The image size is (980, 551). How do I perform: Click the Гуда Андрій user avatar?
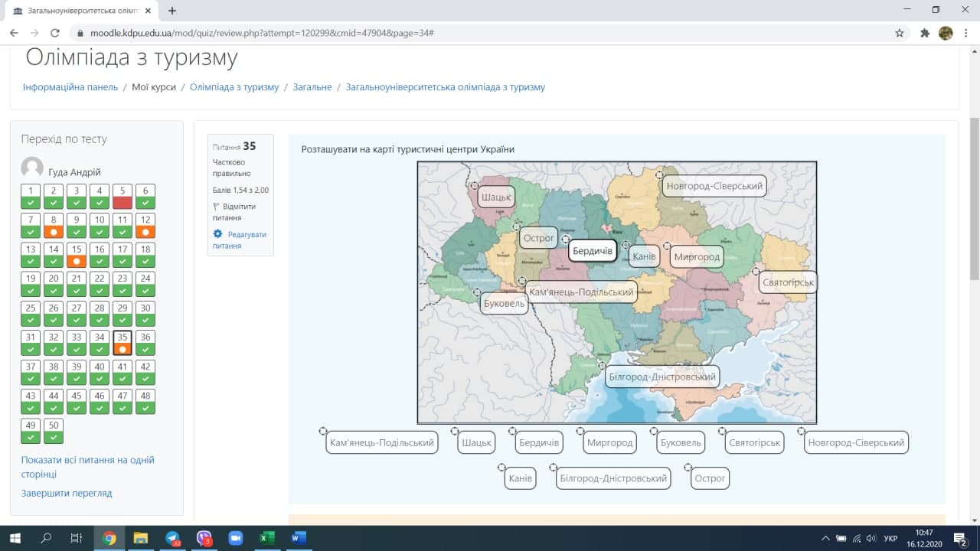click(32, 168)
